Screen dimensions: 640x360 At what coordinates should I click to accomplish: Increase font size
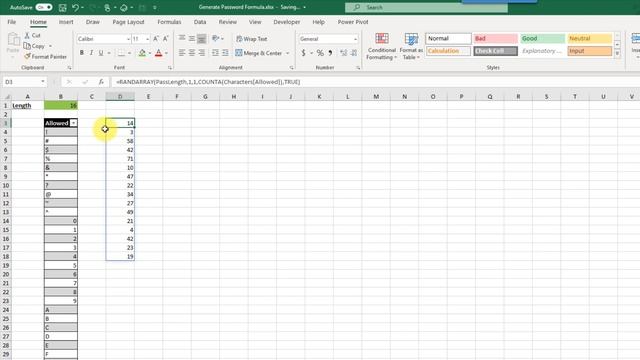[x=156, y=39]
